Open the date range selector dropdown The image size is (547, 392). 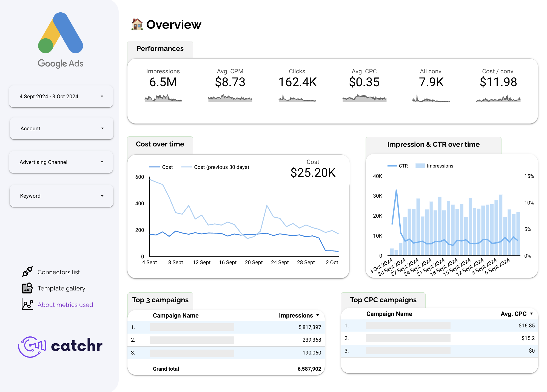pos(61,96)
